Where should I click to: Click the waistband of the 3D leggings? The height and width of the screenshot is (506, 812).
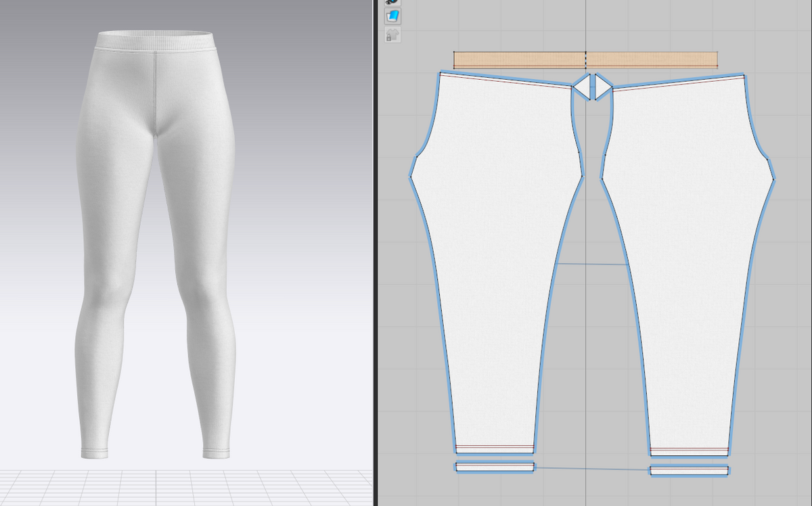coord(155,41)
